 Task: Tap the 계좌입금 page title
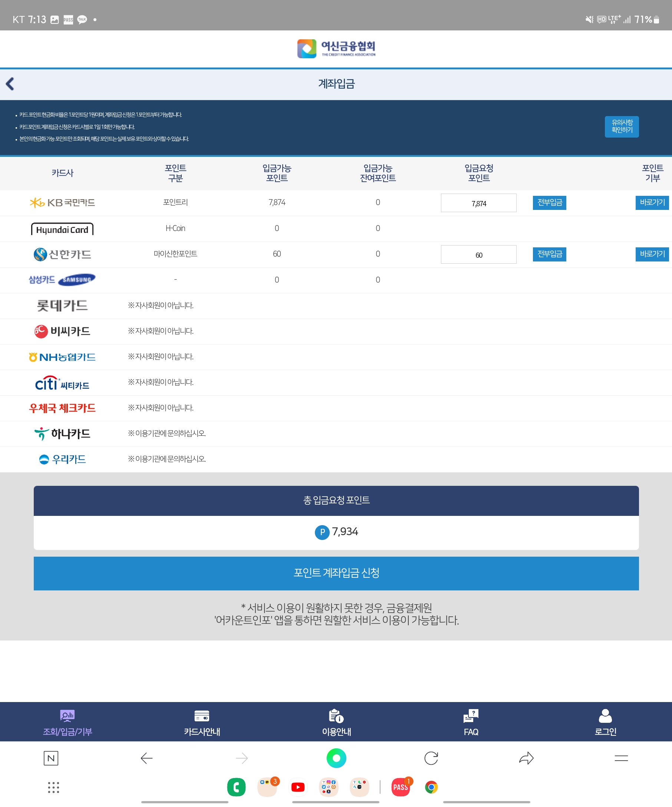pos(336,84)
